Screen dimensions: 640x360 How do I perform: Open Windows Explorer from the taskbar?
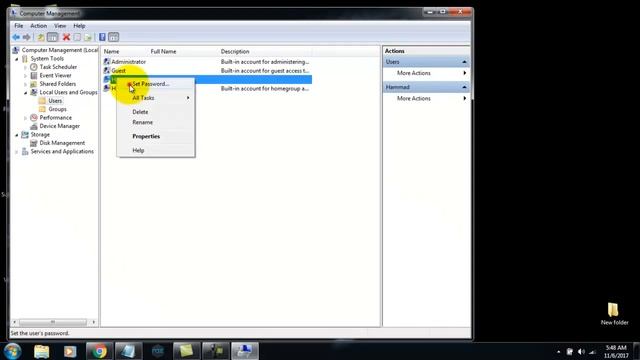tap(42, 351)
